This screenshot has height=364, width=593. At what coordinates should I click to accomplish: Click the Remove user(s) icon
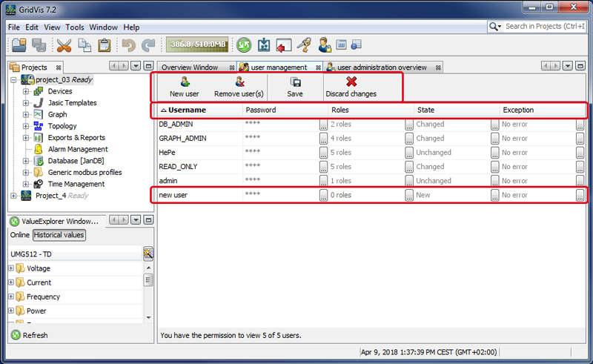pos(239,82)
